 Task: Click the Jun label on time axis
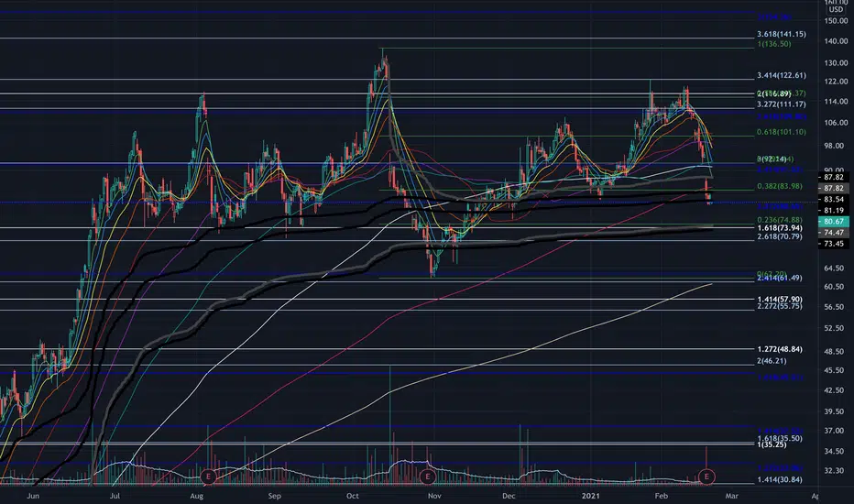(33, 496)
